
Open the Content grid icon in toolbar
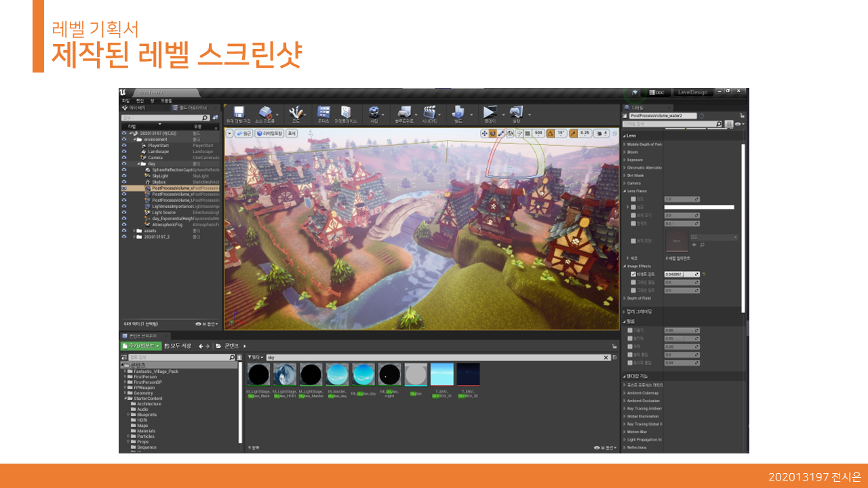point(324,112)
